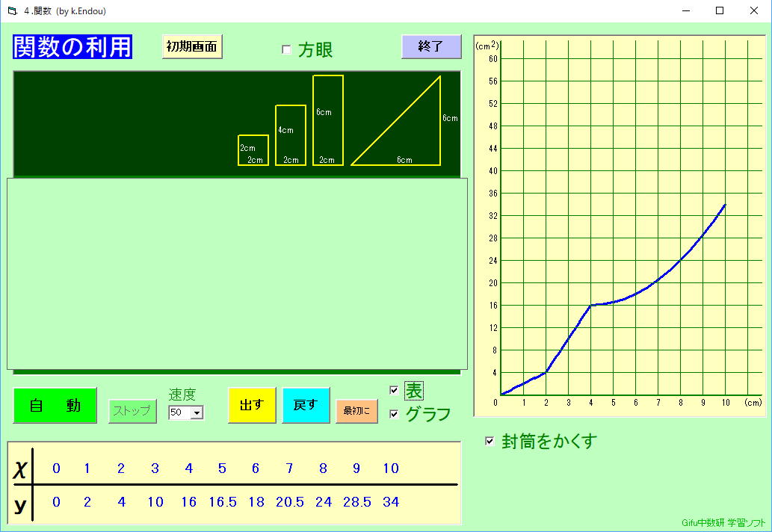Image resolution: width=772 pixels, height=532 pixels.
Task: Close the 関数 window
Action: pos(754,10)
